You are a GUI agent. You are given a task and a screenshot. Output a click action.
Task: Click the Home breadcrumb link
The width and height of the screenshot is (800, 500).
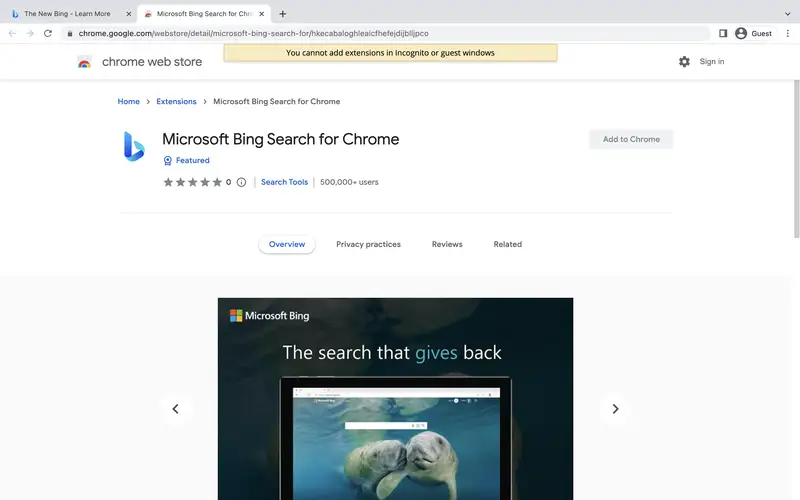(129, 102)
